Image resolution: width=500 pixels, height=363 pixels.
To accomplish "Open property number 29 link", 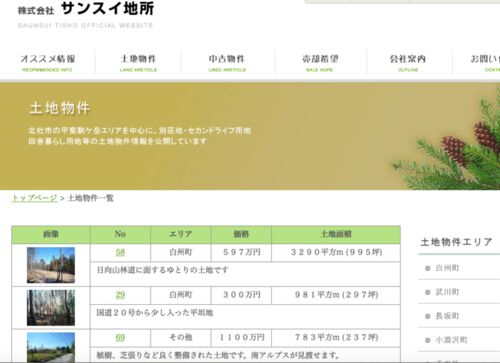I will click(120, 295).
